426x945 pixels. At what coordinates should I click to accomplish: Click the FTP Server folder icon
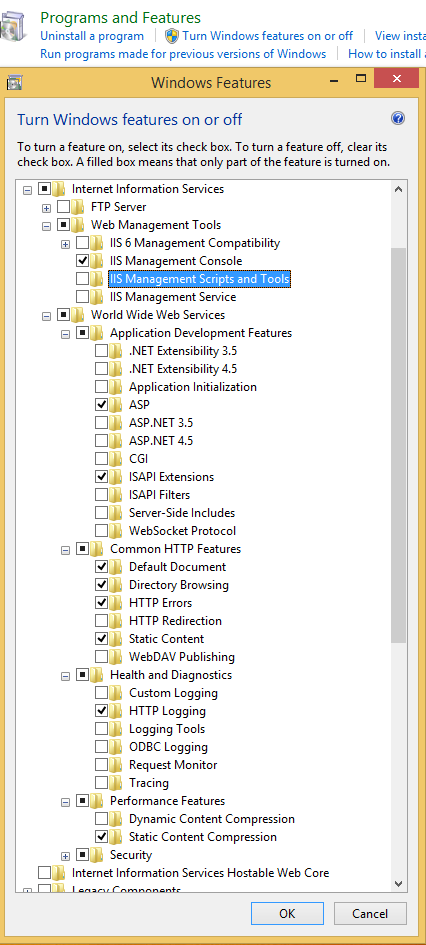coord(78,207)
